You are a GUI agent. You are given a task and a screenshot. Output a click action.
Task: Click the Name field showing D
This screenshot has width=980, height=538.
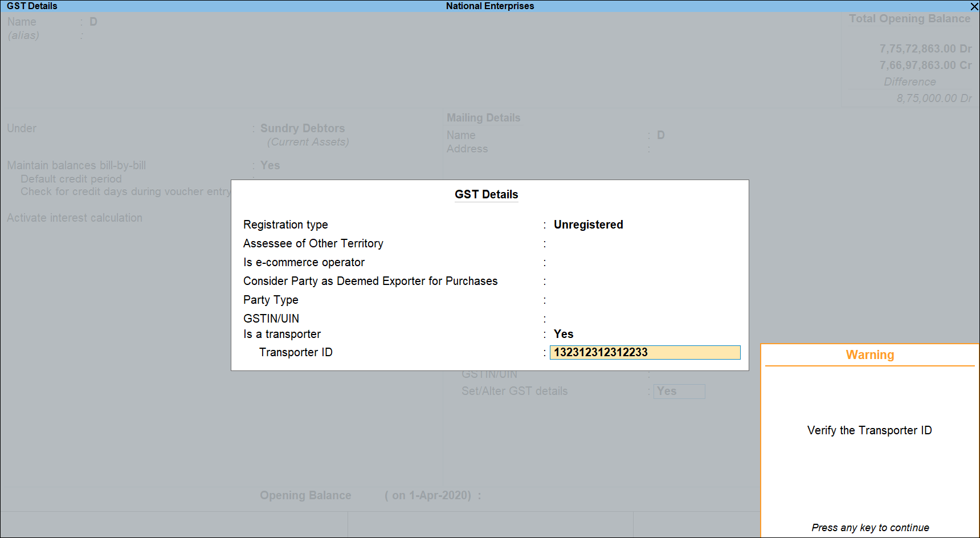93,22
